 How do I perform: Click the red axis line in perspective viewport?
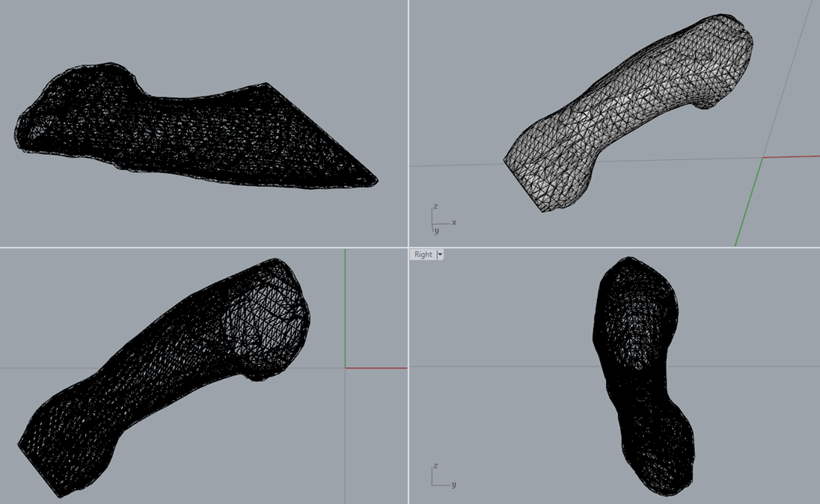click(x=792, y=157)
